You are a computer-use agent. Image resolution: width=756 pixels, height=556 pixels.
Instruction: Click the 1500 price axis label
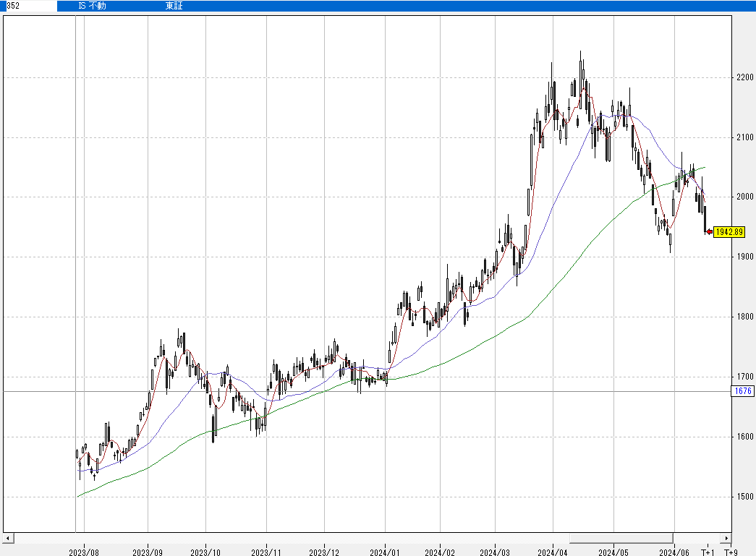tap(745, 496)
